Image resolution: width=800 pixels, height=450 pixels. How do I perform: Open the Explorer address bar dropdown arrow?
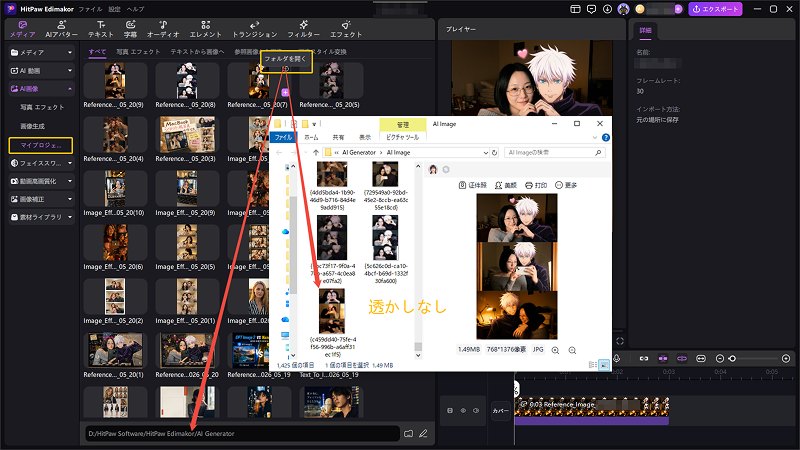pos(485,153)
